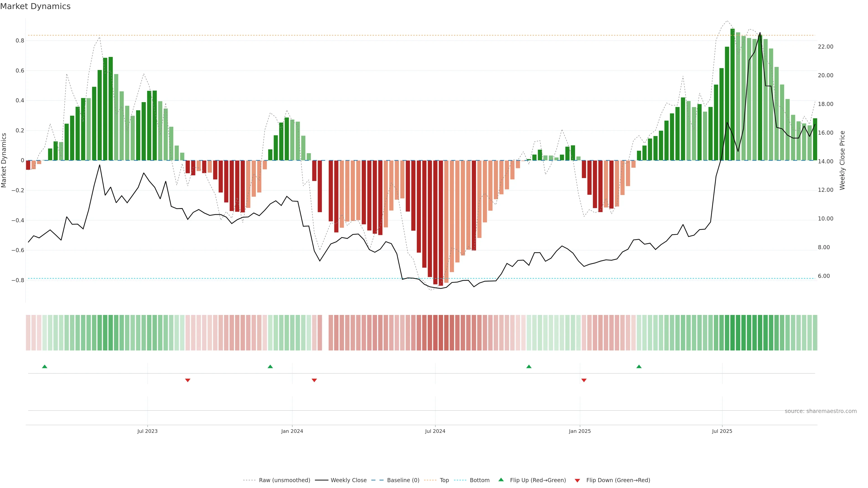Click the red flip-down marker after Jan 2024
This screenshot has width=868, height=488.
point(314,380)
